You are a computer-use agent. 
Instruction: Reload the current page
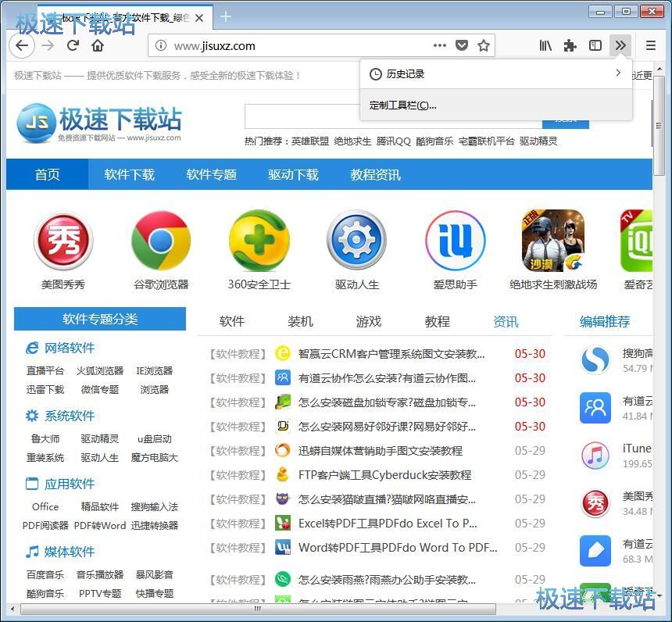click(73, 45)
